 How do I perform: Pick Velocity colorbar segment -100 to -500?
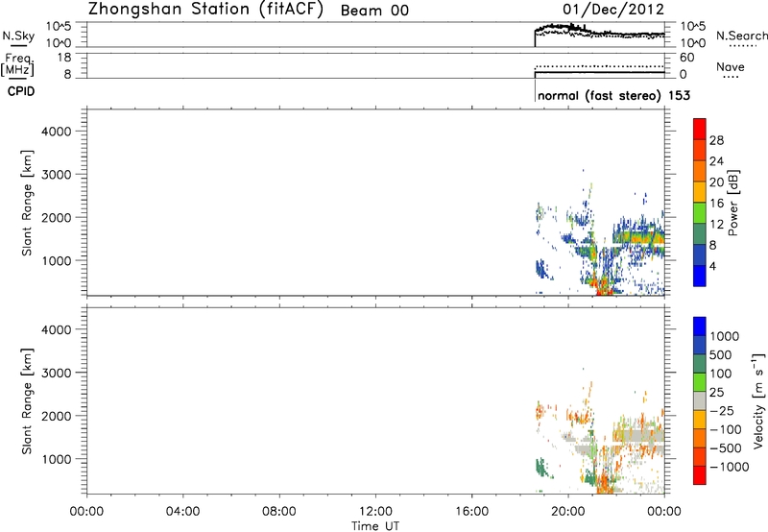pos(700,438)
